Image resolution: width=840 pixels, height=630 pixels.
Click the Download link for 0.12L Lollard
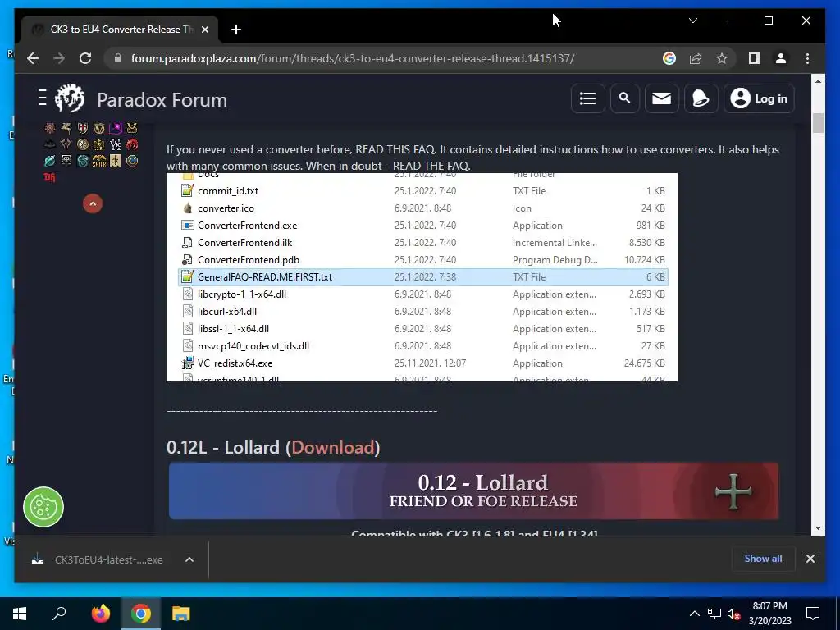coord(333,447)
